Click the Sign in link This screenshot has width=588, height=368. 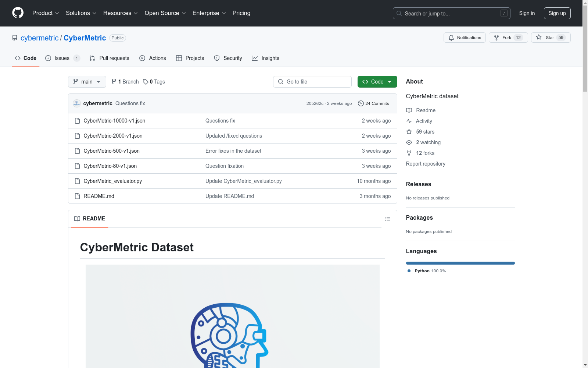(x=527, y=13)
